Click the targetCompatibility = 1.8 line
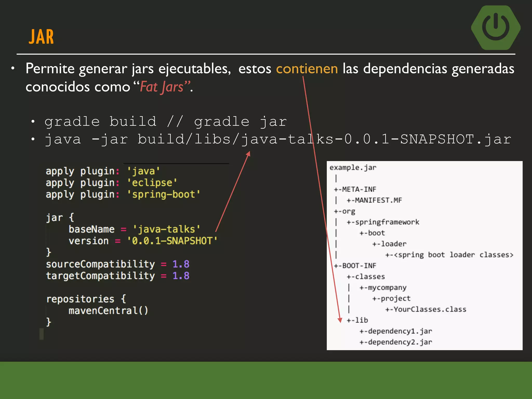532x399 pixels. [118, 276]
